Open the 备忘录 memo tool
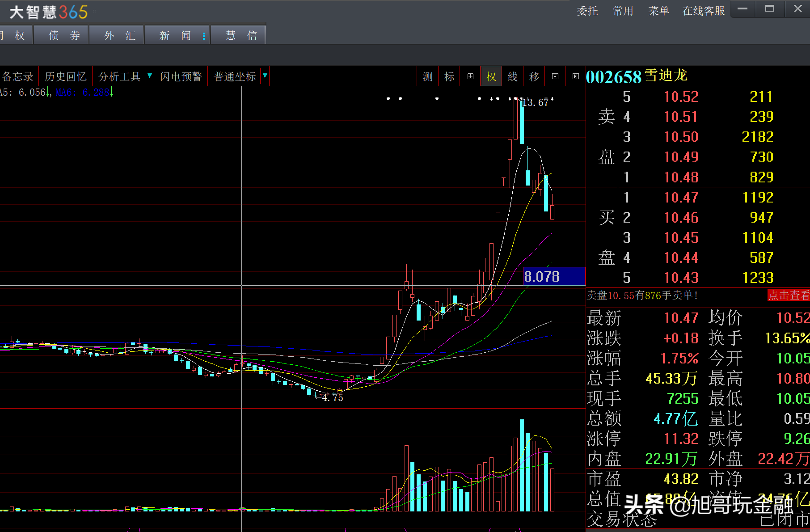The height and width of the screenshot is (532, 810). pyautogui.click(x=18, y=76)
